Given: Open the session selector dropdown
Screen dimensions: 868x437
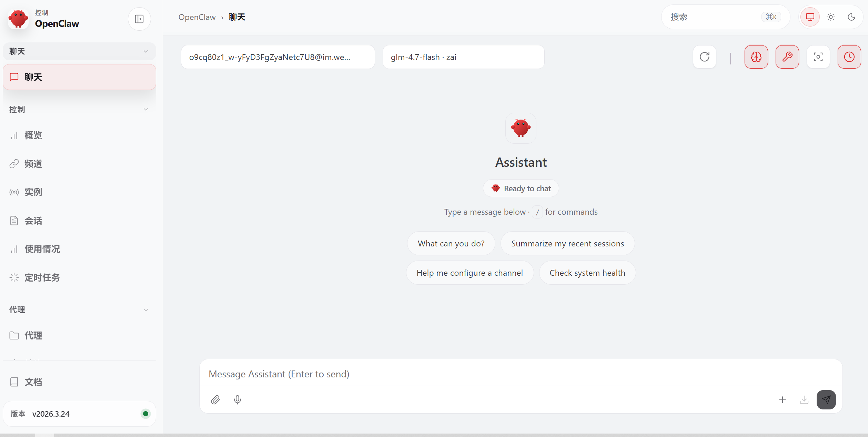Looking at the screenshot, I should click(x=277, y=57).
